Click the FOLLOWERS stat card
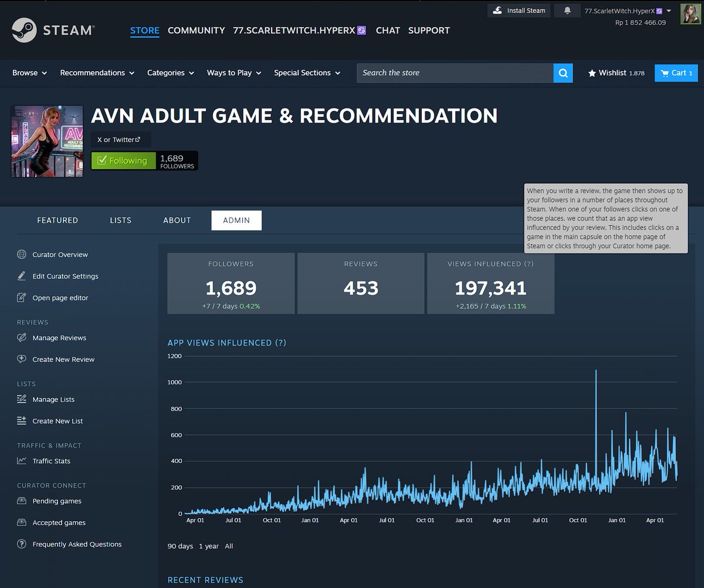The width and height of the screenshot is (704, 588). [231, 283]
